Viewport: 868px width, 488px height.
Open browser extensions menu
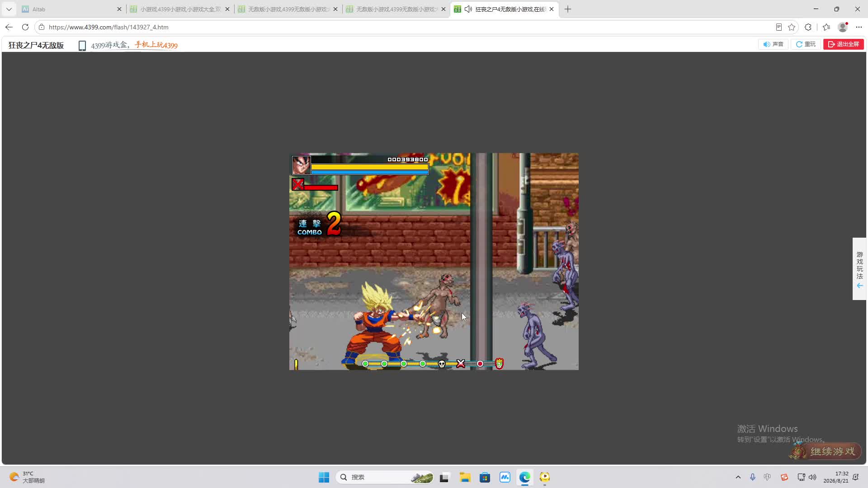[808, 27]
